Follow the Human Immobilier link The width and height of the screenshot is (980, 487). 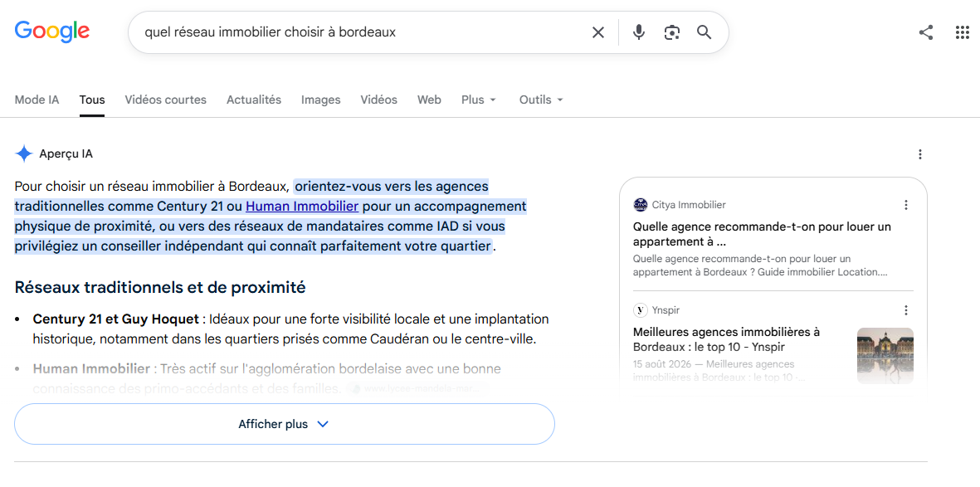pos(302,207)
